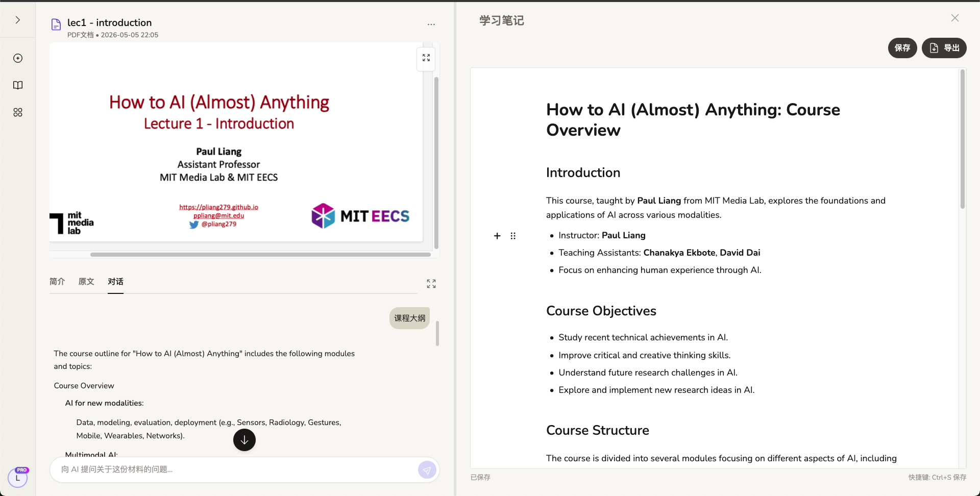Screen dimensions: 980x496
Task: Expand the left sidebar with chevron arrow
Action: (18, 20)
